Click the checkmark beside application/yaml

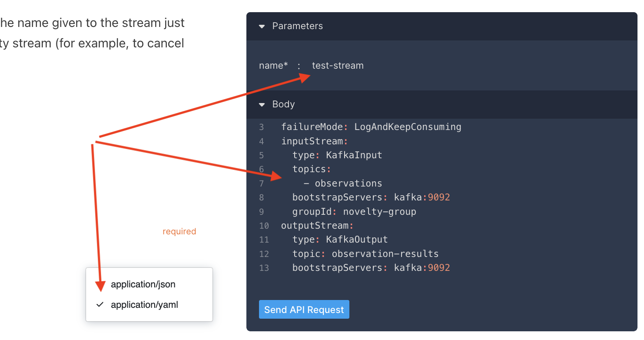click(x=100, y=305)
